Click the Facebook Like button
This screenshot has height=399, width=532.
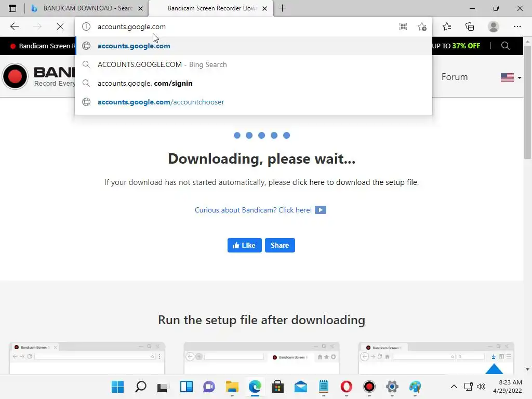244,245
